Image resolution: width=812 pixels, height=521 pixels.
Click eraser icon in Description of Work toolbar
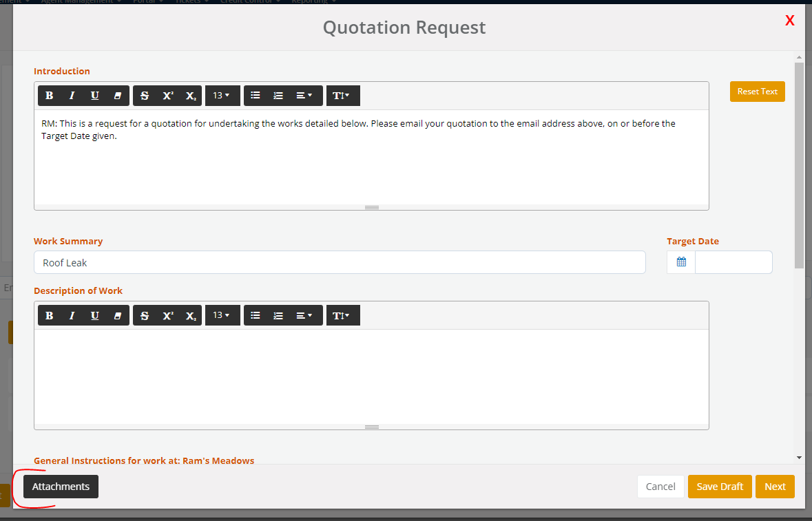point(118,316)
